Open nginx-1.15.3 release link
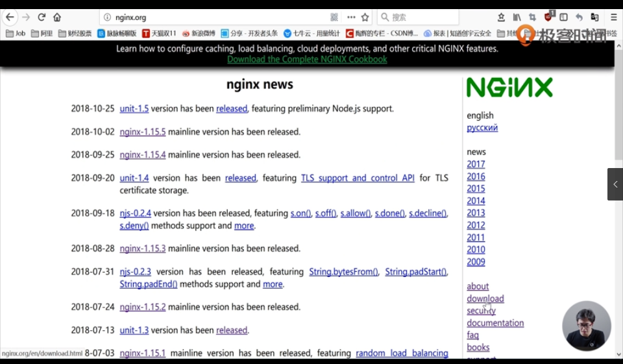Image resolution: width=623 pixels, height=364 pixels. tap(143, 249)
